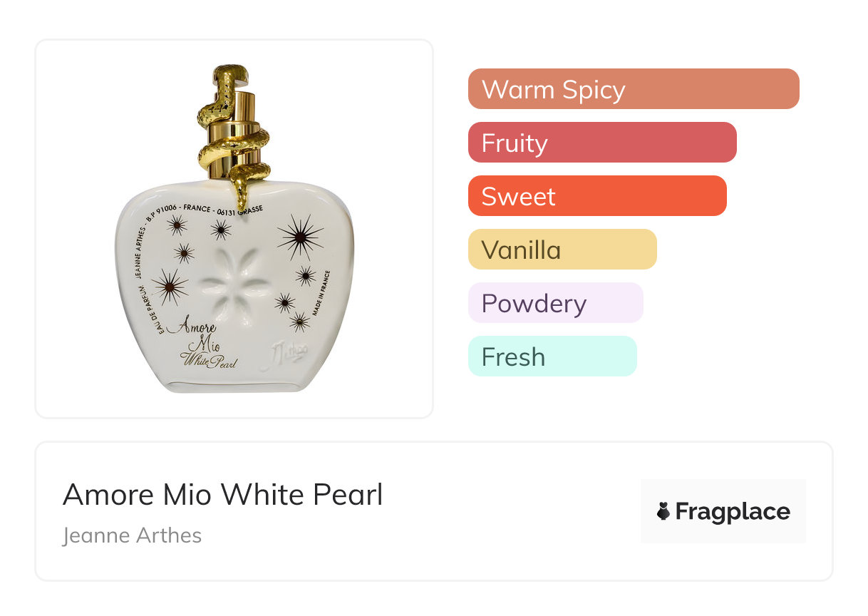
Task: Open the Amore Mio White Pearl title
Action: [223, 495]
